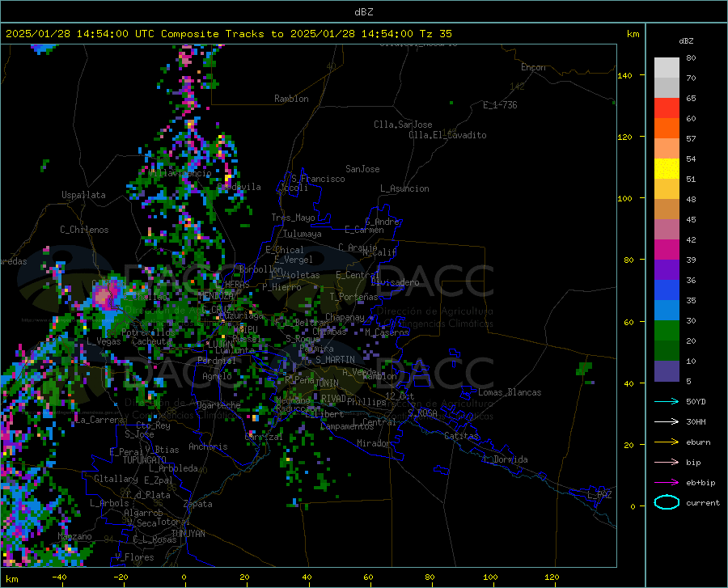Click the S_MARTIN city label
This screenshot has height=588, width=728.
point(335,360)
